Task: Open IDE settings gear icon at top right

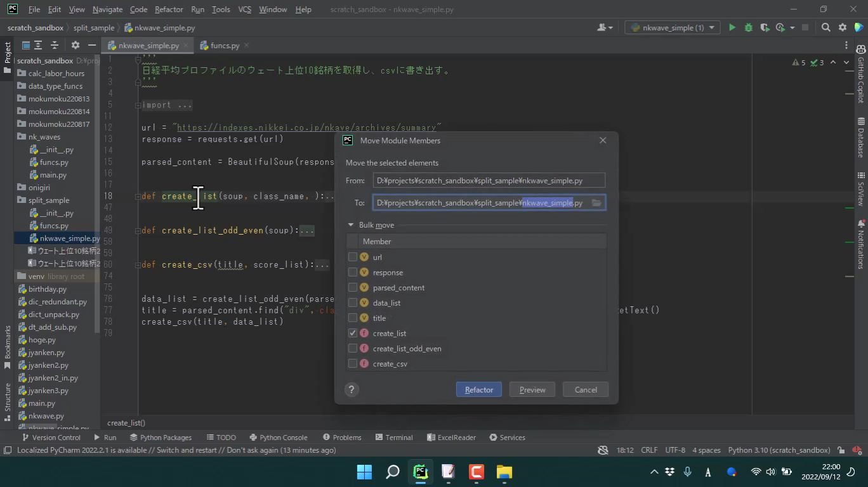Action: click(x=843, y=27)
